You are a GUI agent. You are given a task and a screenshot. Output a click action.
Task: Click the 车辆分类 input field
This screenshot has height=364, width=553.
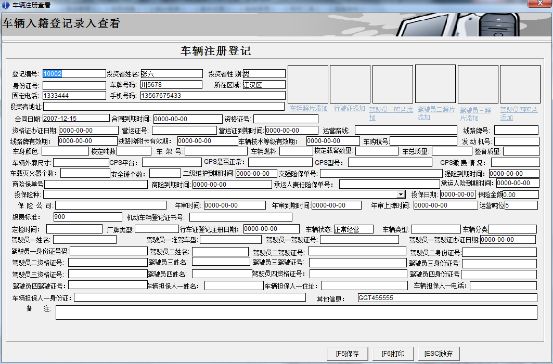click(512, 229)
